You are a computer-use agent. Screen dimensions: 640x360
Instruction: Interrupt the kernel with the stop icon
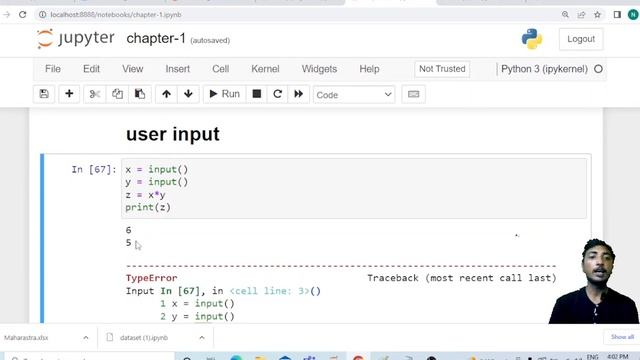pos(257,94)
